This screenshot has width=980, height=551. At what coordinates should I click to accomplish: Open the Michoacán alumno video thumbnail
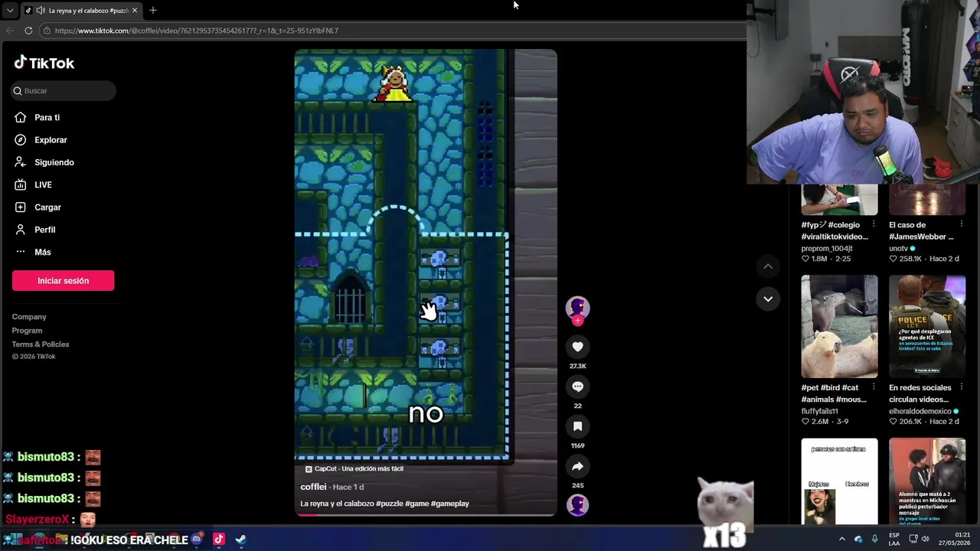pos(927,481)
